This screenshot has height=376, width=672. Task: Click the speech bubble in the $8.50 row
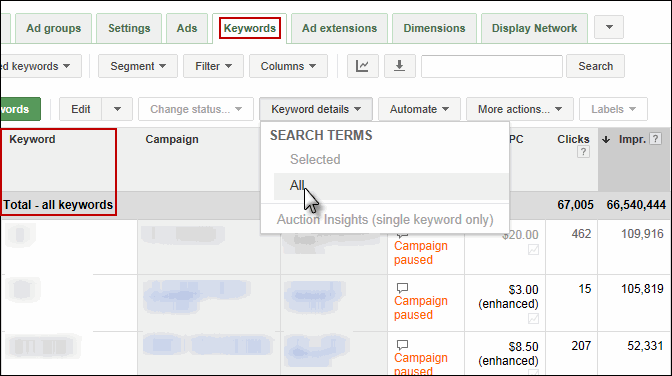402,345
